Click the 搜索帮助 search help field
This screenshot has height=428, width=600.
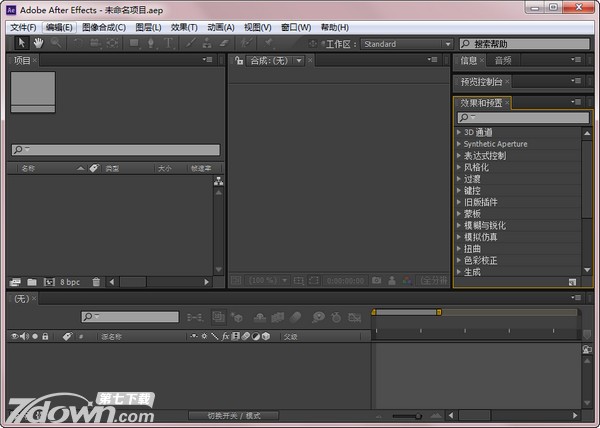(x=527, y=44)
